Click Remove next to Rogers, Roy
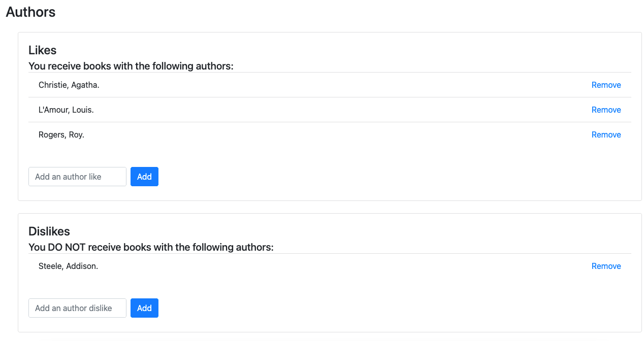This screenshot has width=644, height=341. tap(606, 135)
